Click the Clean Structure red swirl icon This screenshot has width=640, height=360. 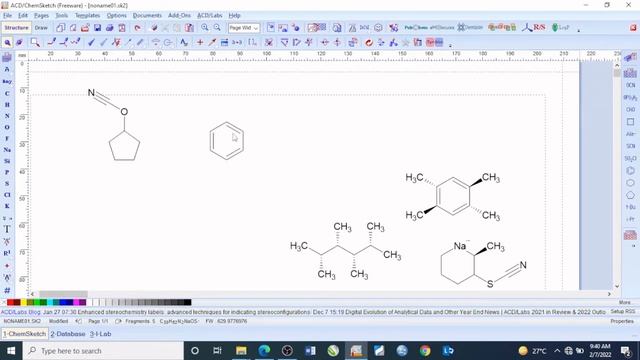click(x=369, y=42)
